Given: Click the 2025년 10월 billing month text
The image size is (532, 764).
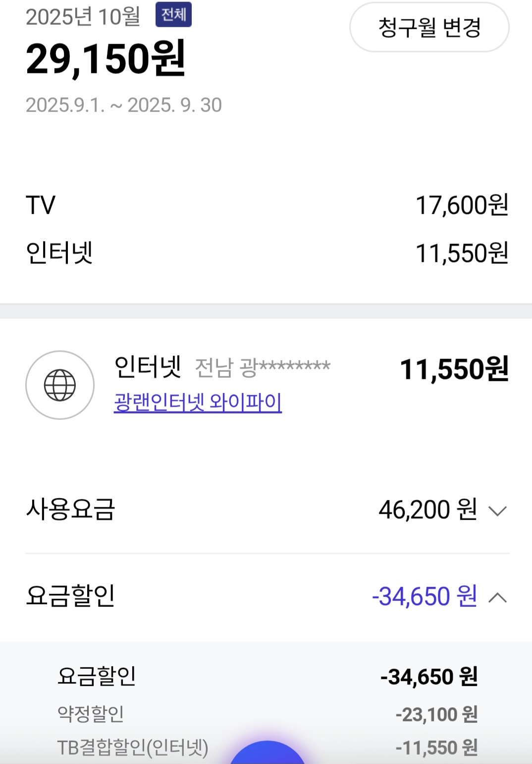Looking at the screenshot, I should point(83,17).
